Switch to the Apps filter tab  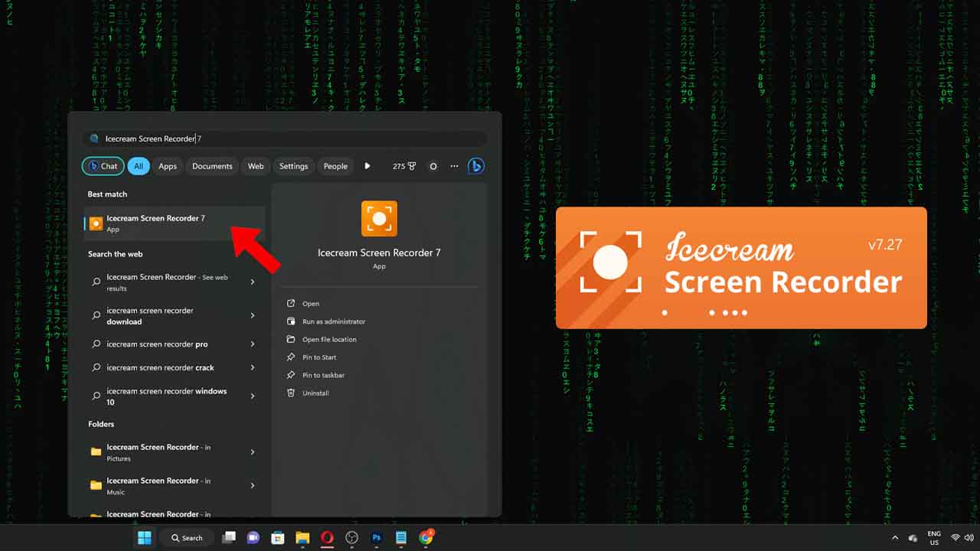click(168, 166)
